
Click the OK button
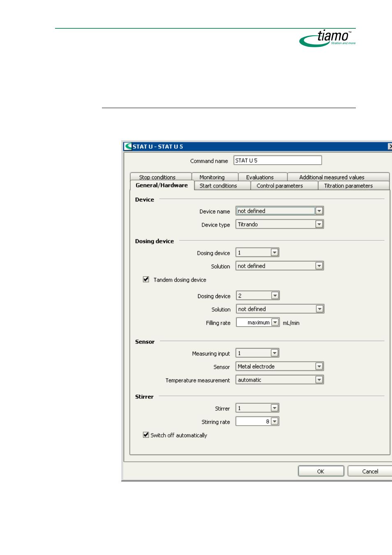321,471
